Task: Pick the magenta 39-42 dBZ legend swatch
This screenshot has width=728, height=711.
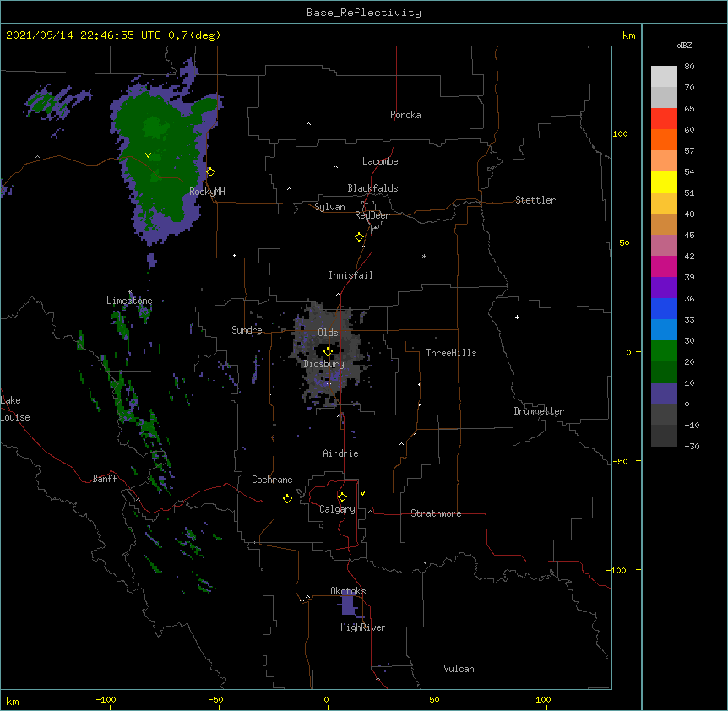Action: [664, 266]
